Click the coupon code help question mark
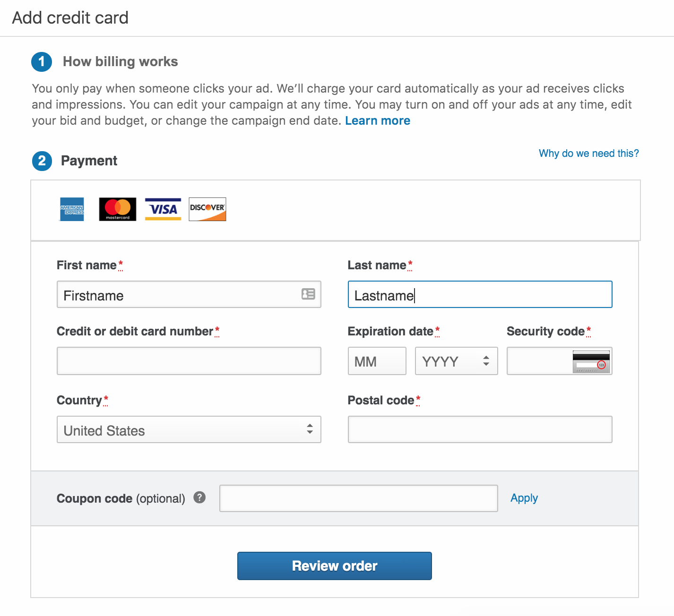The height and width of the screenshot is (616, 674). 199,497
